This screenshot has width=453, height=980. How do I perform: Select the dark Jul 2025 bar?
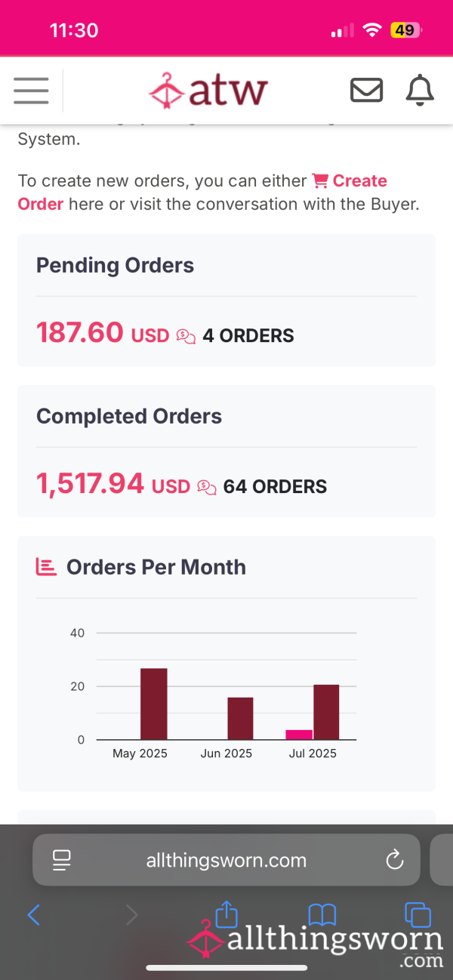click(326, 712)
